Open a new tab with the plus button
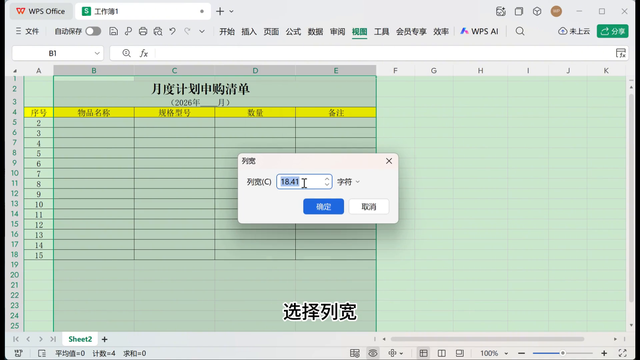 click(x=220, y=11)
